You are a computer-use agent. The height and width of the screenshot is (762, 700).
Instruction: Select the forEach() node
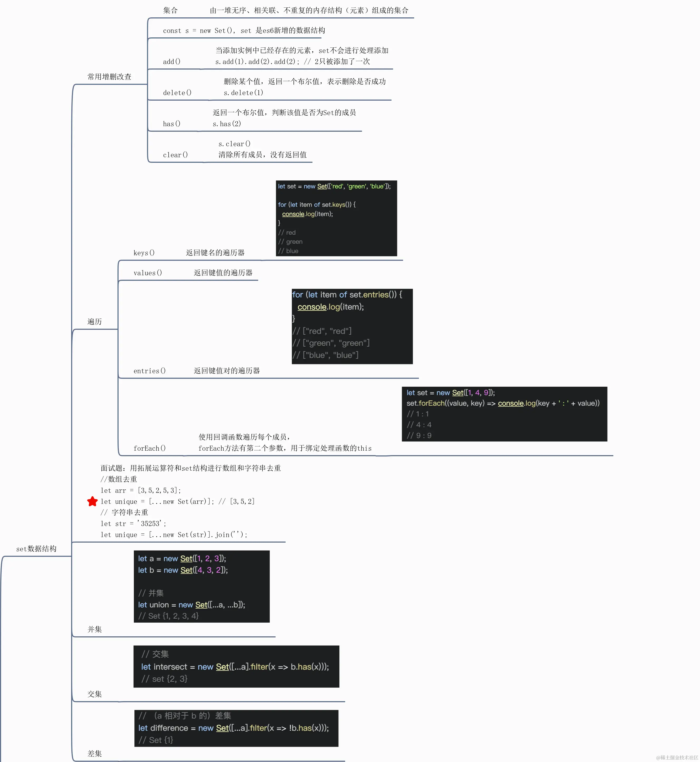click(x=150, y=448)
